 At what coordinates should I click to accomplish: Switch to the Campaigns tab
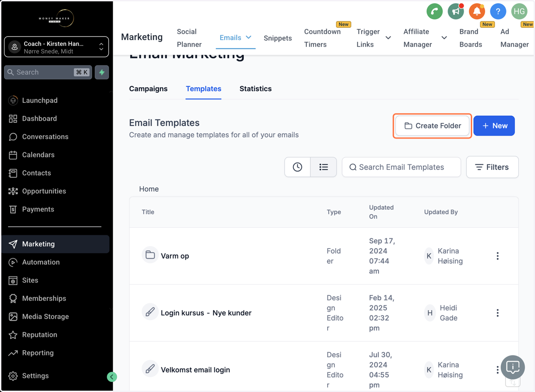coord(148,89)
